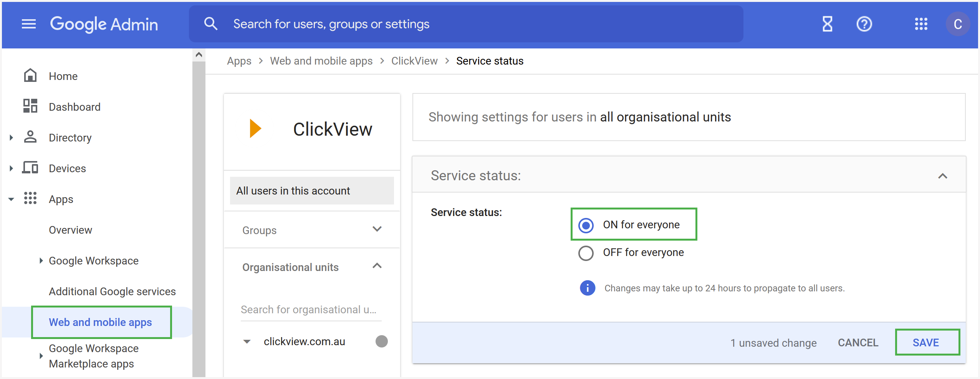Open Apps in sidebar
This screenshot has width=980, height=379.
click(61, 199)
